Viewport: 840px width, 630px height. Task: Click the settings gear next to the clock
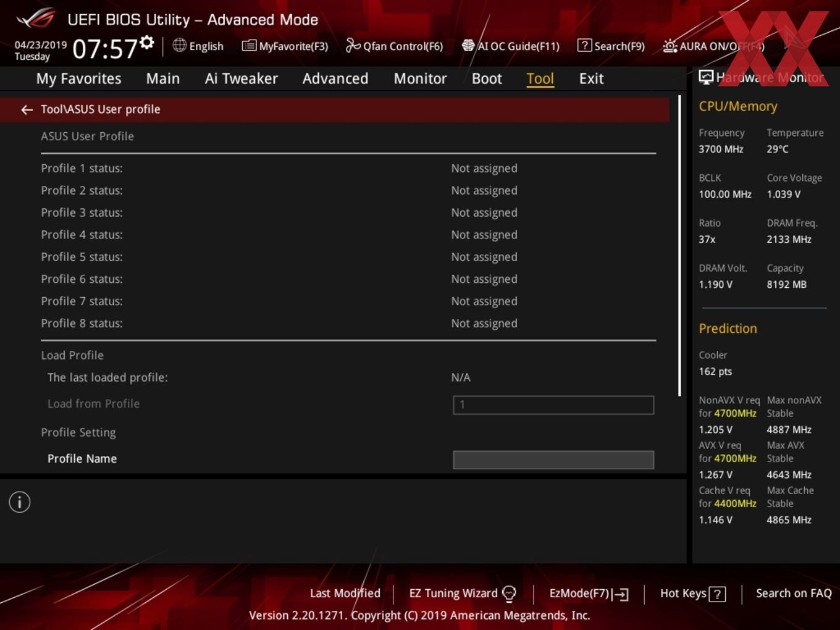pyautogui.click(x=147, y=43)
